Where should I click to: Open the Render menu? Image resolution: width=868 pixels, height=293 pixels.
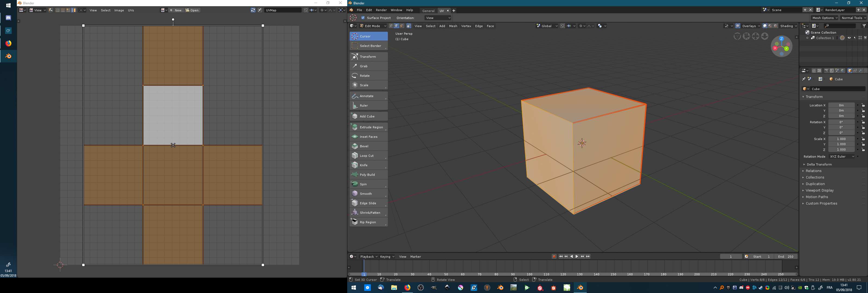381,10
